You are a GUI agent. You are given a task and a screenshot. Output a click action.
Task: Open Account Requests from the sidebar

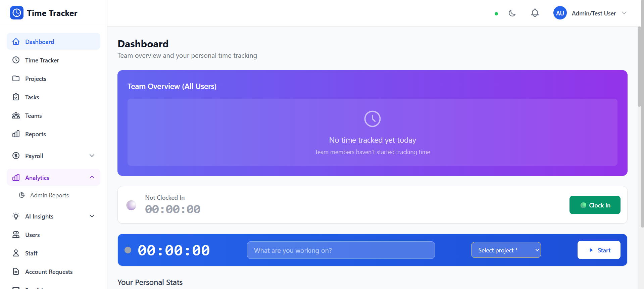49,272
